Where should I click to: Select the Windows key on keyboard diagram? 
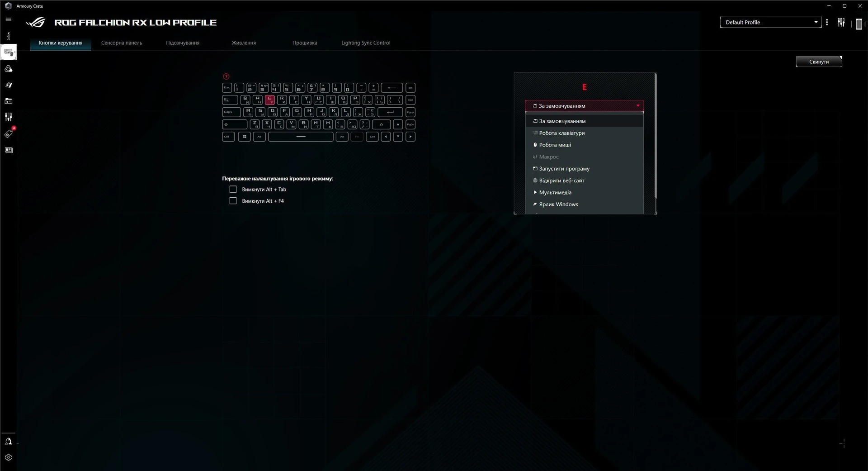click(x=244, y=137)
